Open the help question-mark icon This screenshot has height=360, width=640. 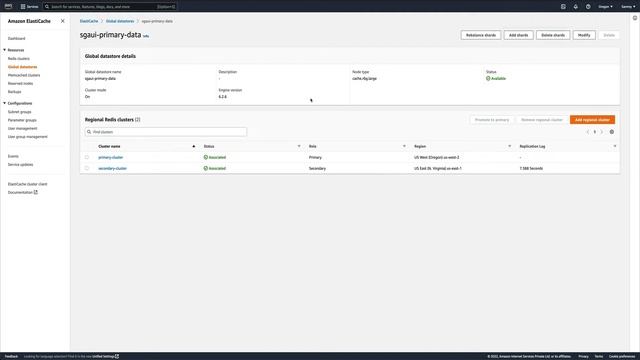[x=588, y=7]
